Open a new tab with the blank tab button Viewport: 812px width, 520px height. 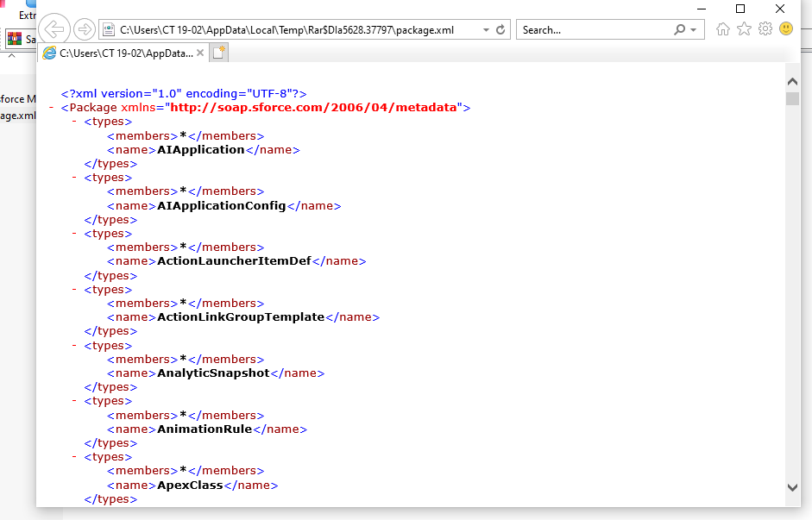point(218,53)
